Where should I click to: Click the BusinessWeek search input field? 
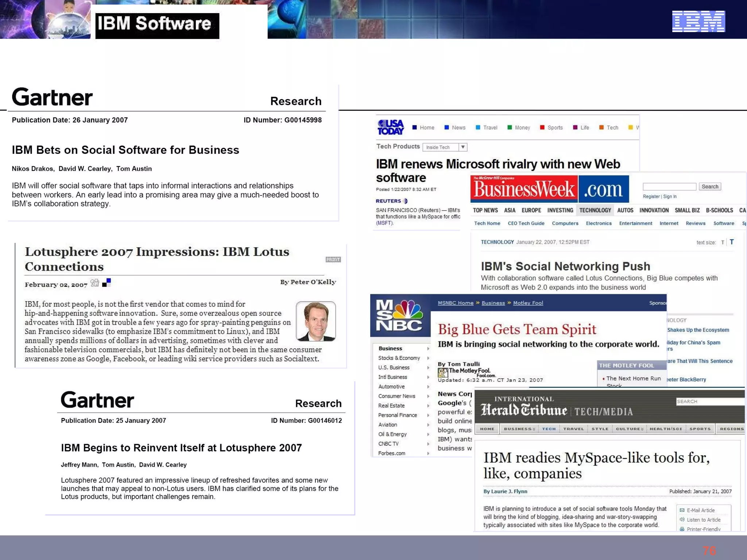[x=669, y=187]
